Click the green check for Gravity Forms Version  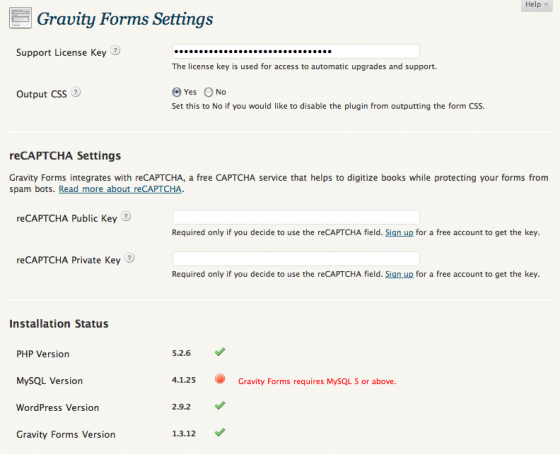[220, 432]
